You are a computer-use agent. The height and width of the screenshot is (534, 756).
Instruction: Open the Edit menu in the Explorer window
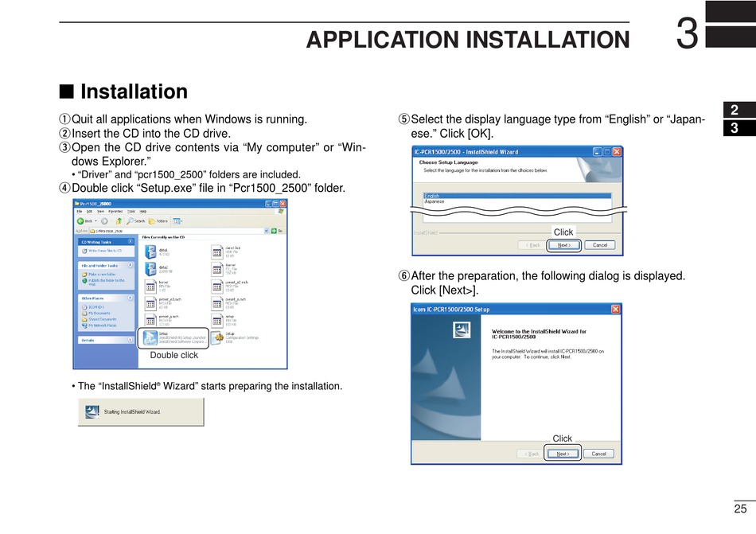(89, 212)
